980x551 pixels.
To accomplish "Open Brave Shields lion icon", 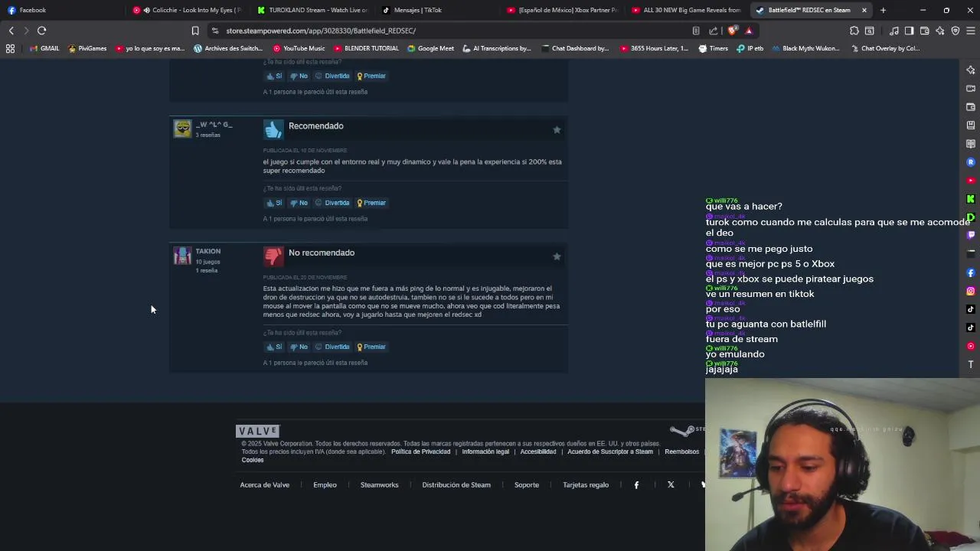I will pyautogui.click(x=732, y=31).
